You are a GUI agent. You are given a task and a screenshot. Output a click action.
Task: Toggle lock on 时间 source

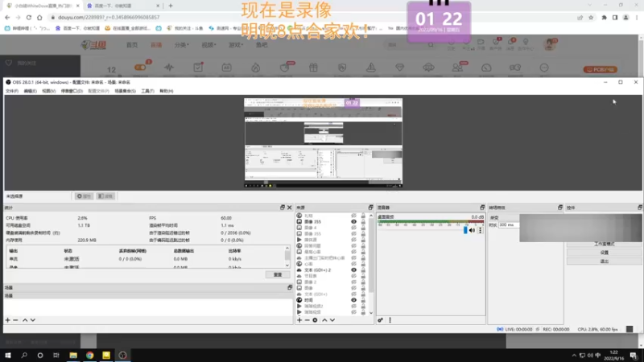[x=363, y=300]
